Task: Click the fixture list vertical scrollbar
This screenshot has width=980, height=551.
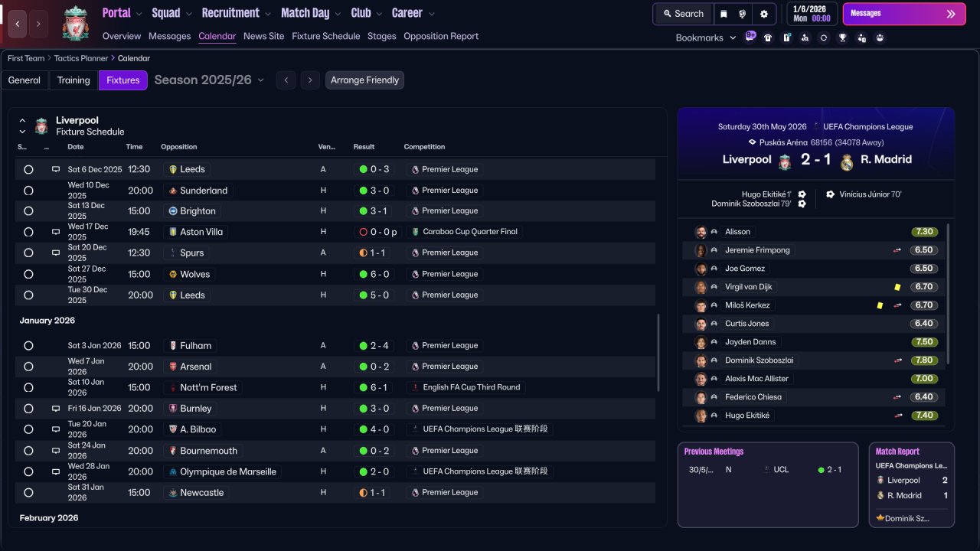Action: point(658,352)
